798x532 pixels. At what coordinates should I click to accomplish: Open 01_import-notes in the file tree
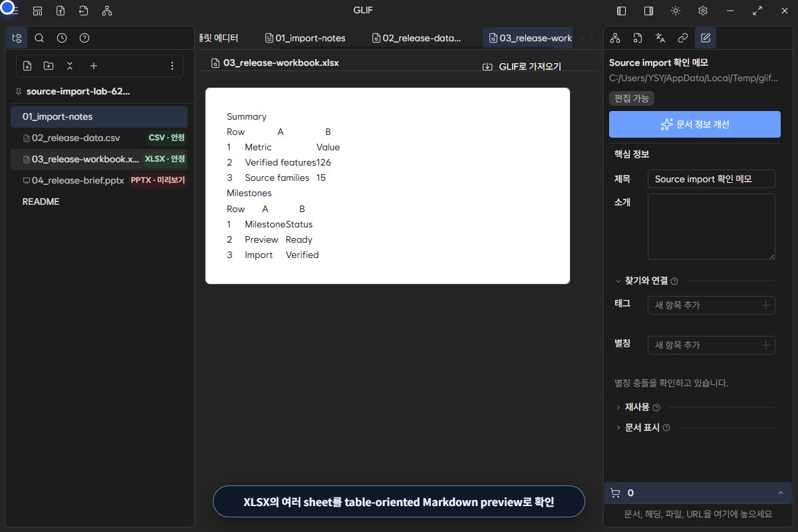99,116
